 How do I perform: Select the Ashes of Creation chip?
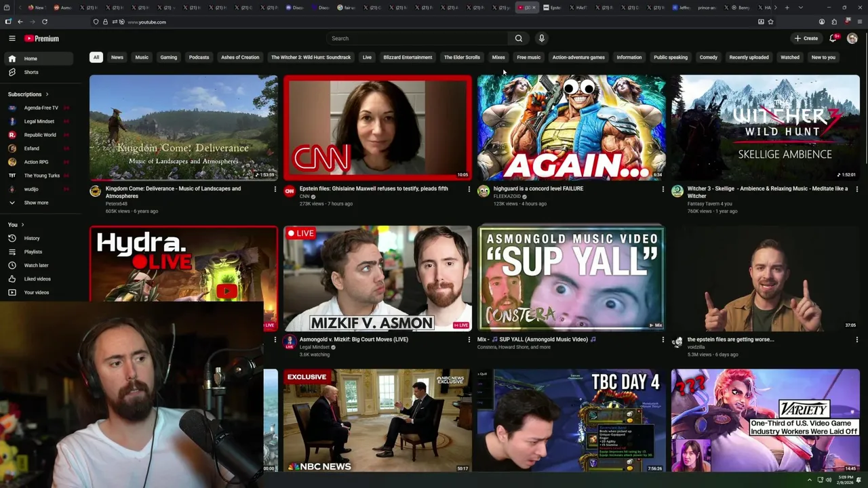[x=240, y=58]
